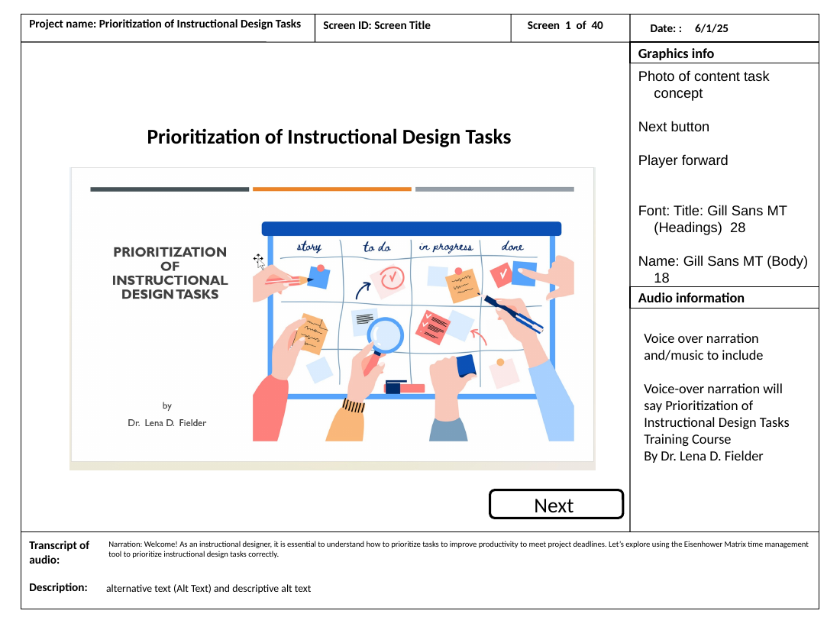Click the 'Transcript of audio:' label
840x630 pixels.
point(59,552)
